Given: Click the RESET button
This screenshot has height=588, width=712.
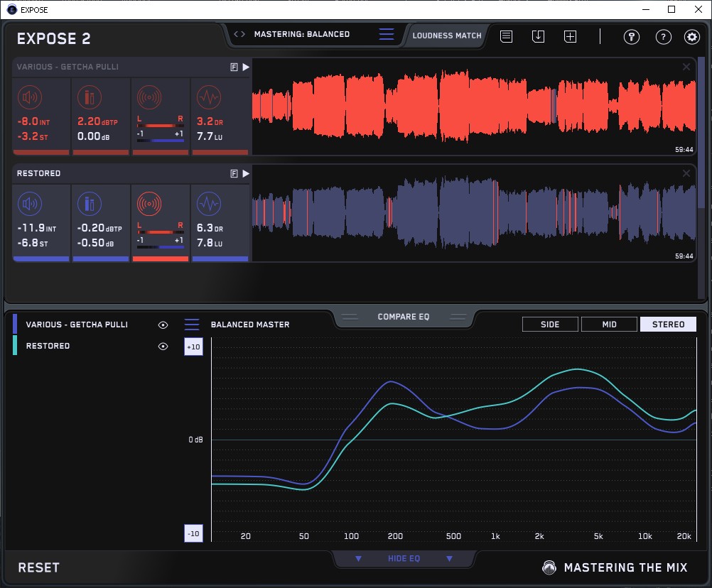Looking at the screenshot, I should point(39,567).
